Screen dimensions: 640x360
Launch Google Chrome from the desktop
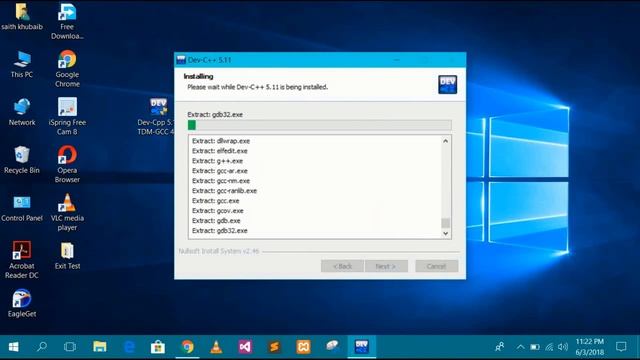[67, 69]
